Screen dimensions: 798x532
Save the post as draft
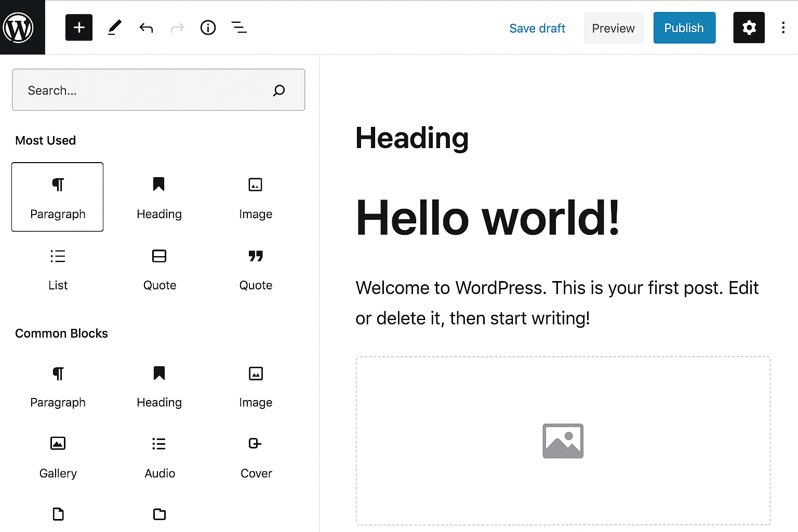tap(537, 28)
